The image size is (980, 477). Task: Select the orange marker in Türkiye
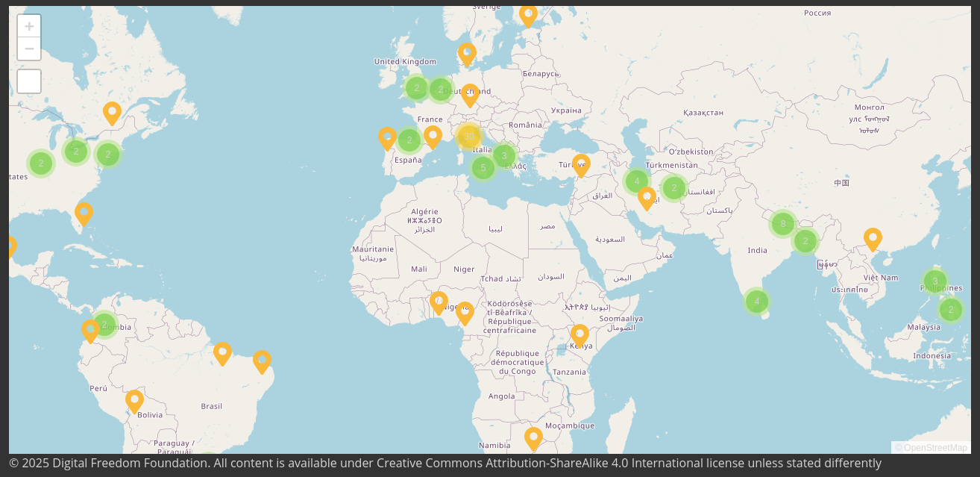pyautogui.click(x=581, y=164)
